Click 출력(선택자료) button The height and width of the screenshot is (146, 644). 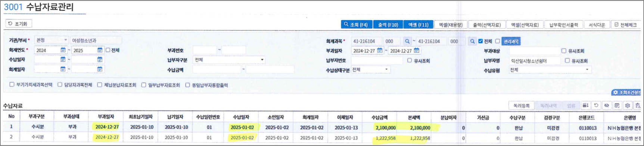click(x=486, y=25)
